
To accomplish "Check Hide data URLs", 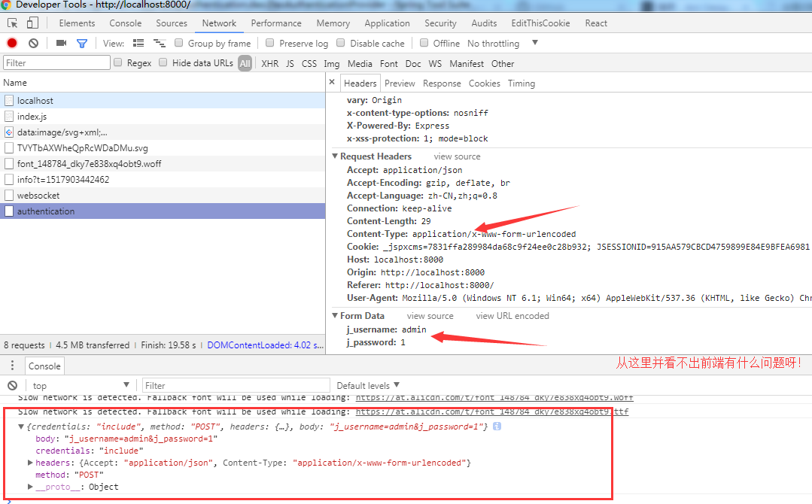I will pyautogui.click(x=163, y=62).
